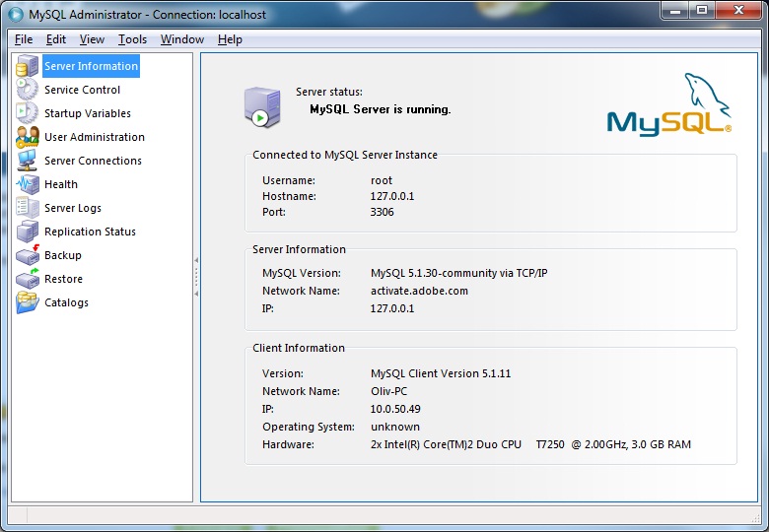Click 'MySQL 5.1.30-community via TCP/IP' text
The width and height of the screenshot is (769, 532).
click(x=459, y=273)
